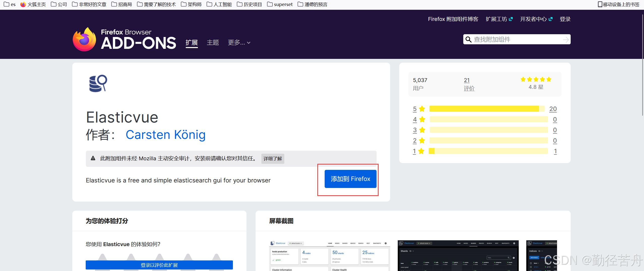644x271 pixels.
Task: Click the 登录以评价此扩展 button
Action: 159,265
